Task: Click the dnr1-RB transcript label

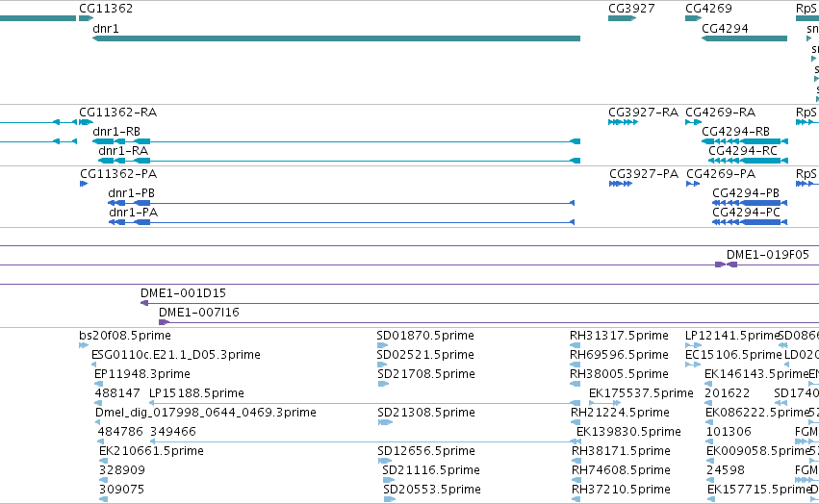Action: [116, 132]
